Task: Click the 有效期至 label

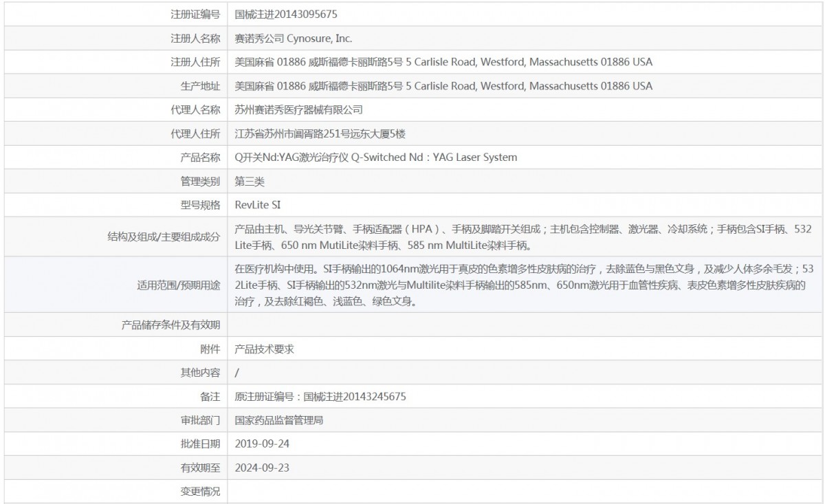Action: (x=200, y=468)
